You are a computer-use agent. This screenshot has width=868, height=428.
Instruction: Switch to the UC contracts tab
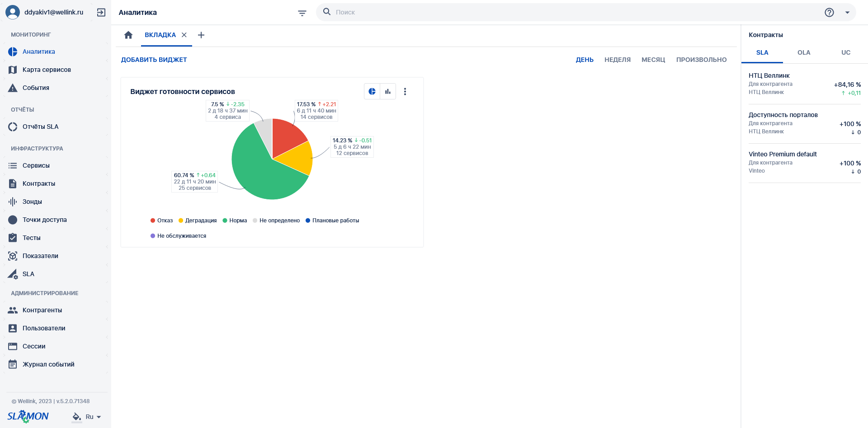tap(846, 52)
